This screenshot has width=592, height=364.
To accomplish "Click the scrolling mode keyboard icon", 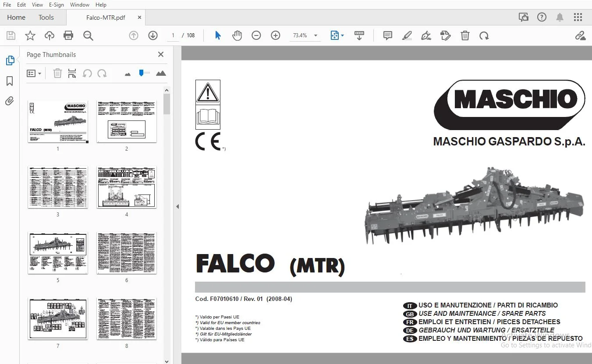I will [359, 35].
